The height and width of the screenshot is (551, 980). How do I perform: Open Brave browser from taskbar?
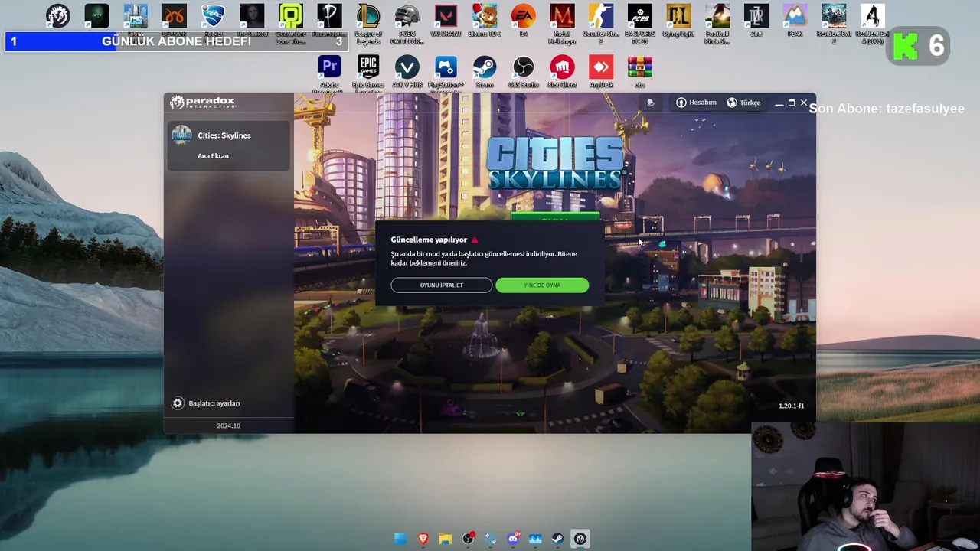point(423,539)
